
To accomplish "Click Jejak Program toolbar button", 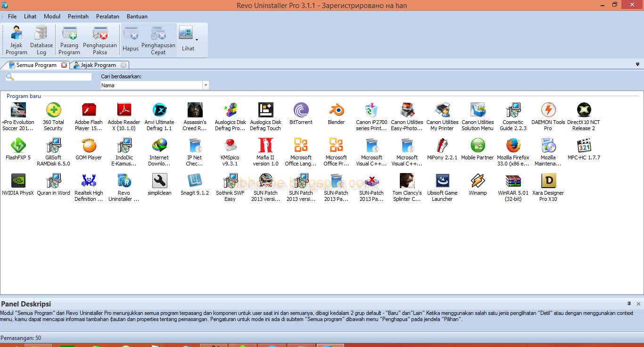I will pos(17,41).
